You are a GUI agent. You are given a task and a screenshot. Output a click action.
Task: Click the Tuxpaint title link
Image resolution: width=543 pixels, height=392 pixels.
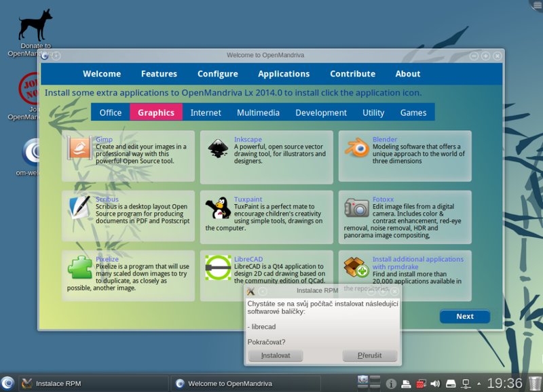tap(248, 199)
